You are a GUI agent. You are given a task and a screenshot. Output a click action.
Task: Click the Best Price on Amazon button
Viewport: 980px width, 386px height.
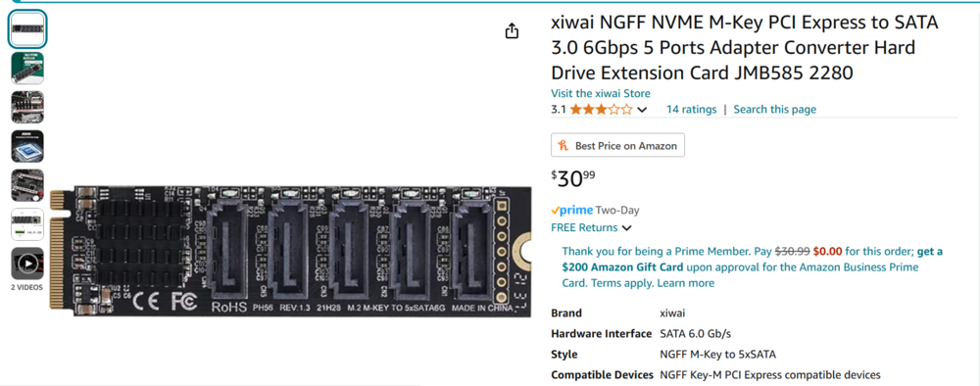[617, 145]
